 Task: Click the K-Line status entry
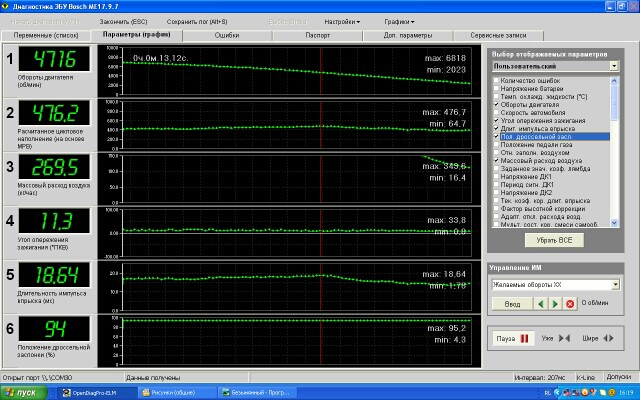(x=585, y=378)
